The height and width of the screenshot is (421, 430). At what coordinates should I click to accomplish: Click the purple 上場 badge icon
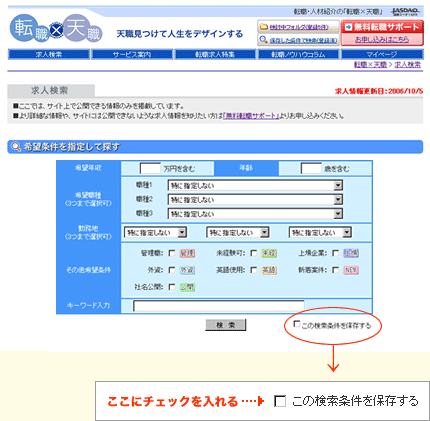click(x=351, y=253)
